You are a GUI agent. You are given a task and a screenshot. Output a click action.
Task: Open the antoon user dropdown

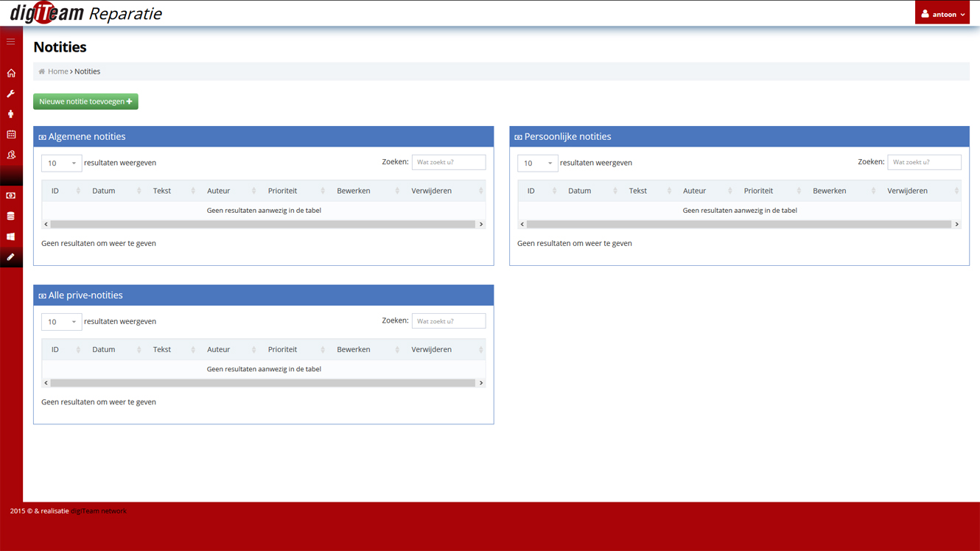tap(942, 14)
